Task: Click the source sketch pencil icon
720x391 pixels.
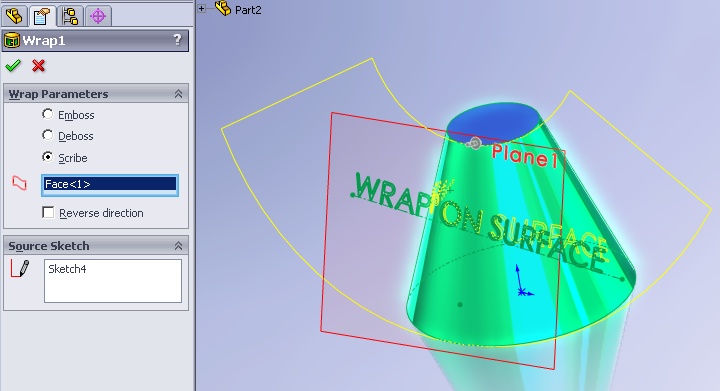Action: (20, 268)
